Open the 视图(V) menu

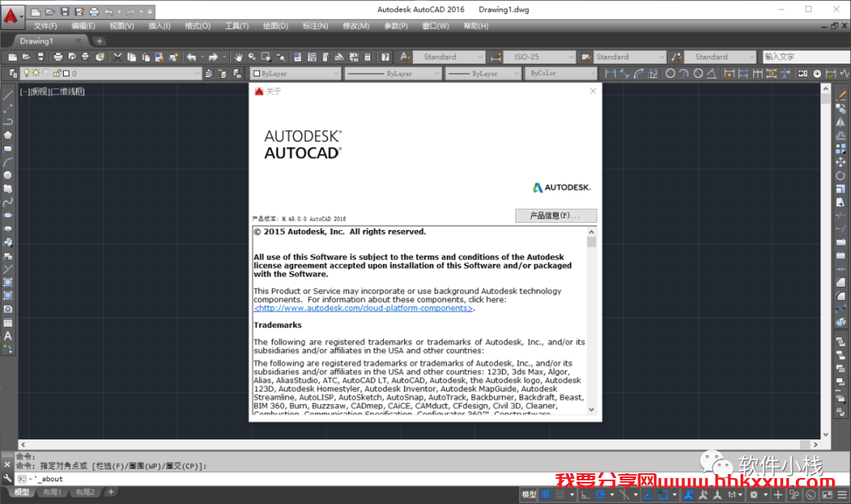tap(121, 26)
